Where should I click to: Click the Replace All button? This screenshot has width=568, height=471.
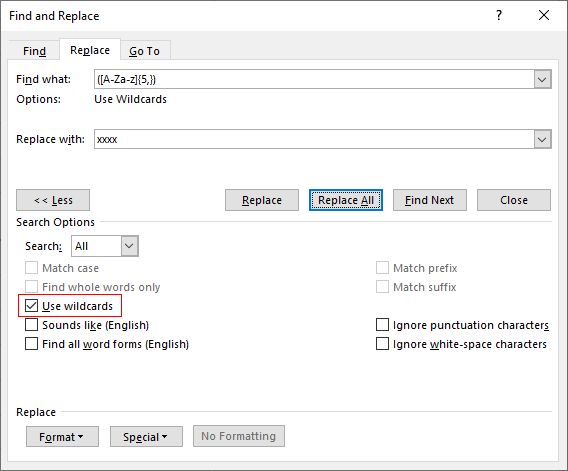click(x=346, y=200)
